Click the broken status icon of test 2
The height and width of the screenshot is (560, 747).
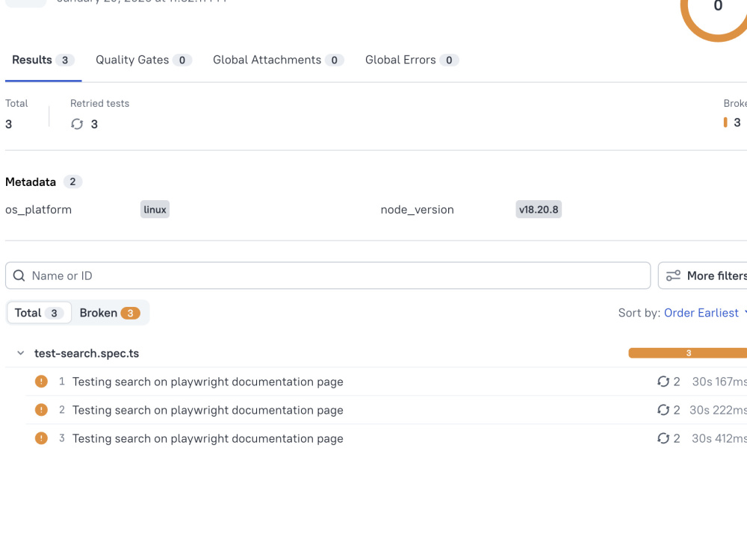[41, 410]
